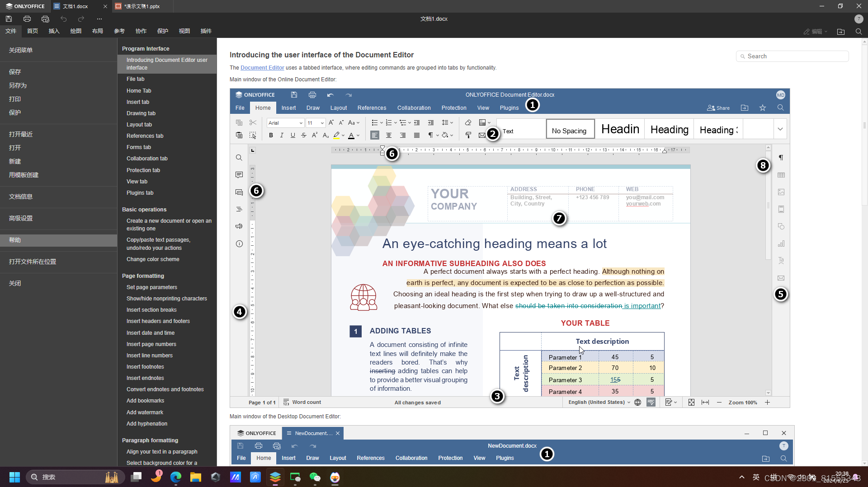Click 关闭菜单 to close the file menu

pyautogui.click(x=59, y=50)
